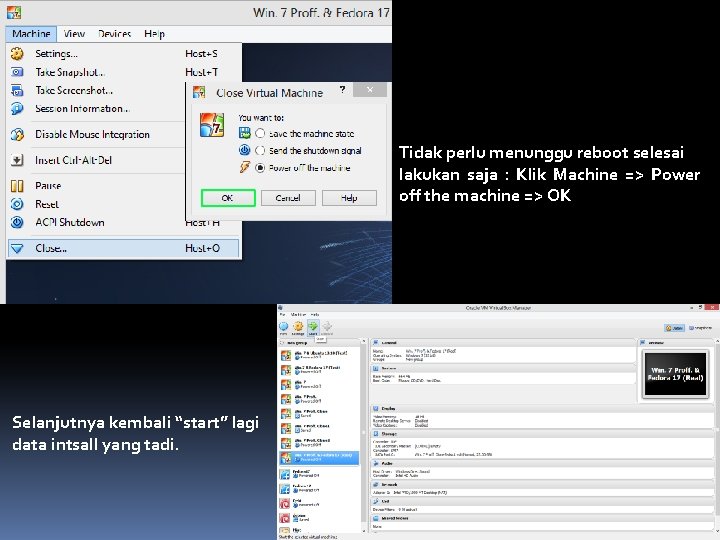This screenshot has width=720, height=540.
Task: Click the VM list scrollbar down arrow
Action: pyautogui.click(x=364, y=530)
